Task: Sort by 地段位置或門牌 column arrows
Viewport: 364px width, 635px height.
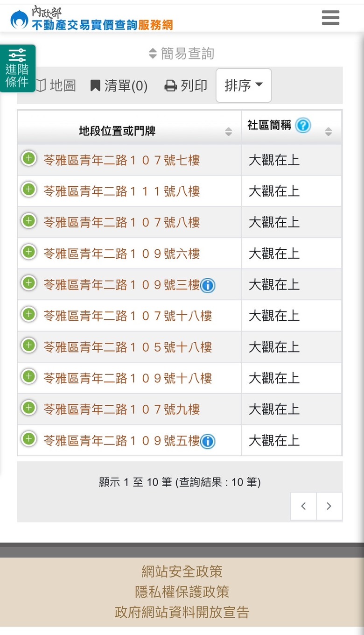Action: coord(228,132)
